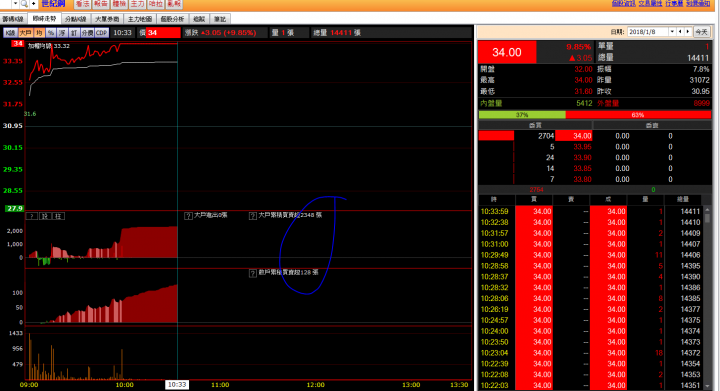
Task: Click the 體檢 button in top toolbar
Action: 119,4
